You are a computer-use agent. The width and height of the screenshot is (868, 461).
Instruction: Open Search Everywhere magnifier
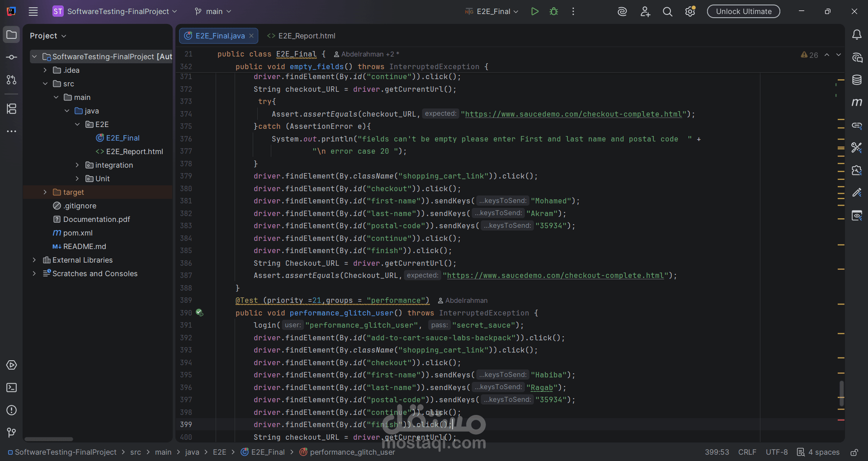coord(667,12)
